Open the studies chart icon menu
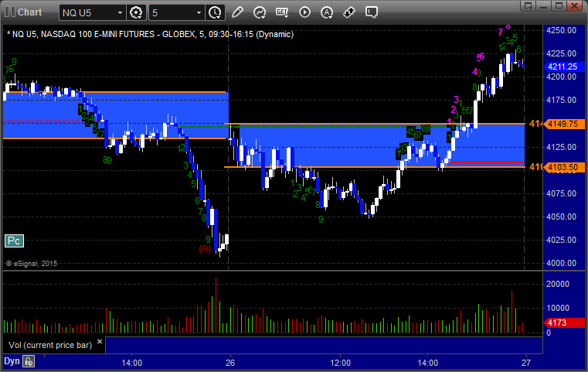 click(260, 12)
